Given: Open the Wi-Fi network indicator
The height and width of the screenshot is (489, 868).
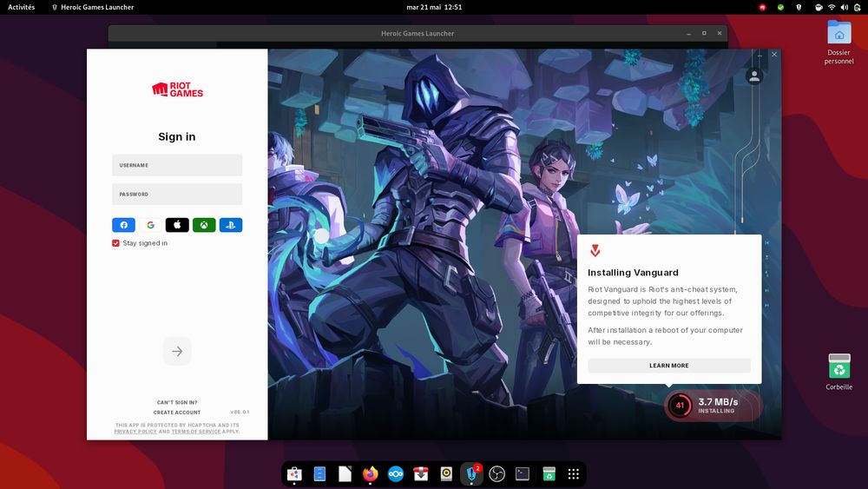Looking at the screenshot, I should (x=832, y=7).
